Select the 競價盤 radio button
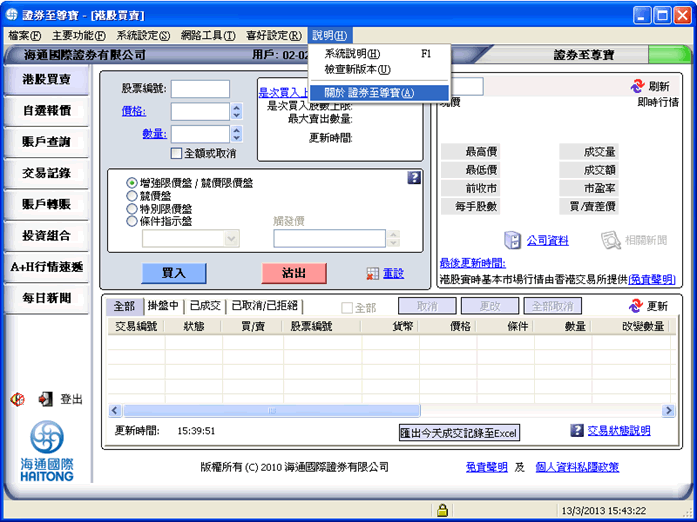The image size is (697, 522). 132,196
